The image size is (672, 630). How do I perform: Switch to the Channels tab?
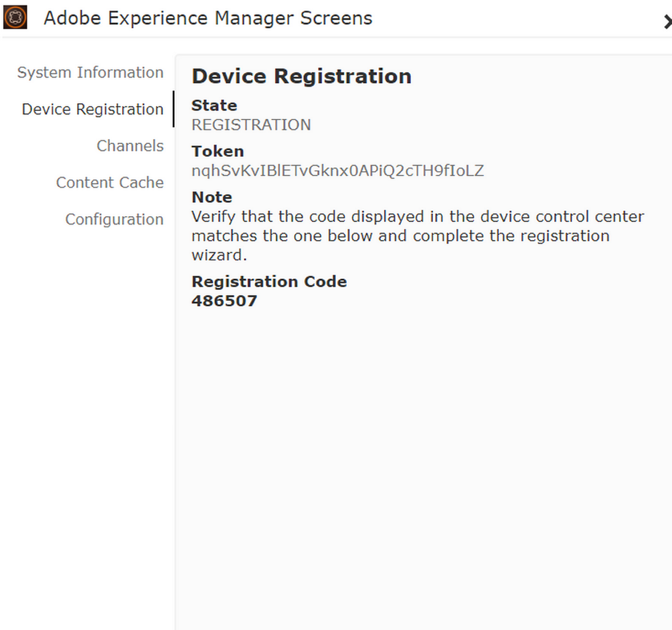point(130,146)
